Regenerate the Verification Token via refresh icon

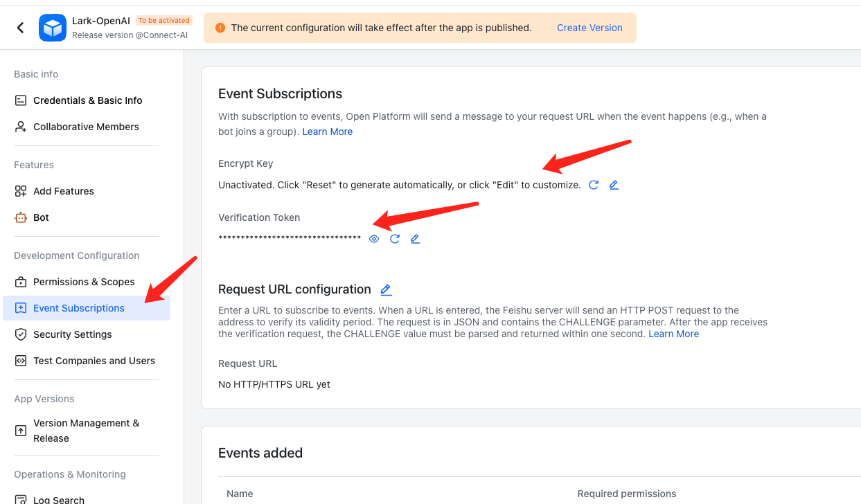click(394, 238)
